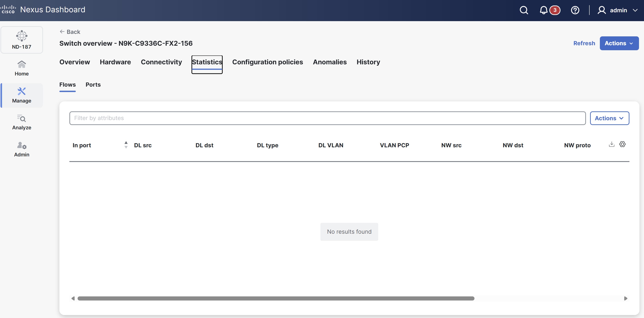Click the table download icon
The width and height of the screenshot is (644, 318).
611,144
